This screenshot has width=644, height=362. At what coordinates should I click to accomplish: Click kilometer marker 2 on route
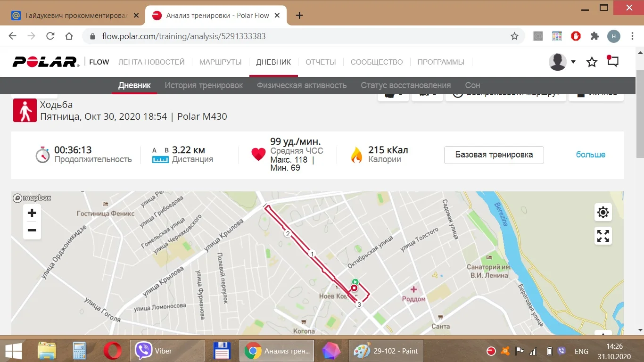[287, 234]
